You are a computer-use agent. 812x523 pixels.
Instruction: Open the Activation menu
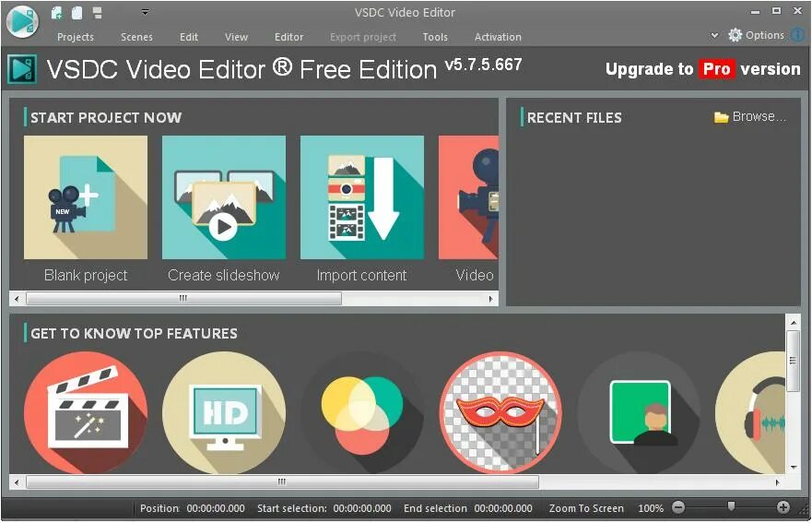(x=498, y=37)
